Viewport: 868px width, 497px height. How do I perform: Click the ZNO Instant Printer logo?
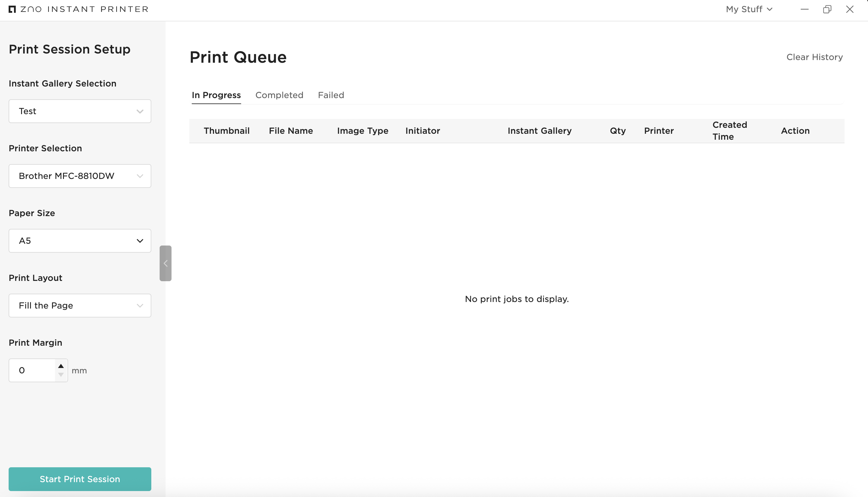[78, 9]
